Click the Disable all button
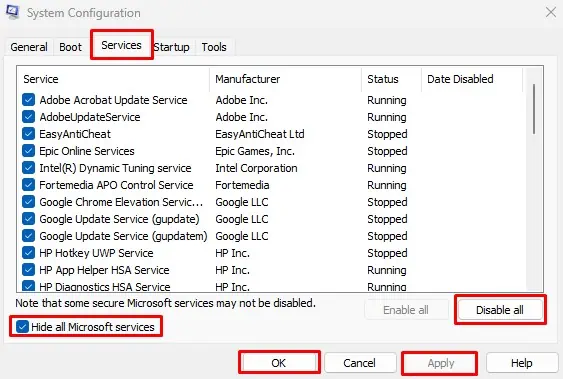563x379 pixels. tap(500, 310)
